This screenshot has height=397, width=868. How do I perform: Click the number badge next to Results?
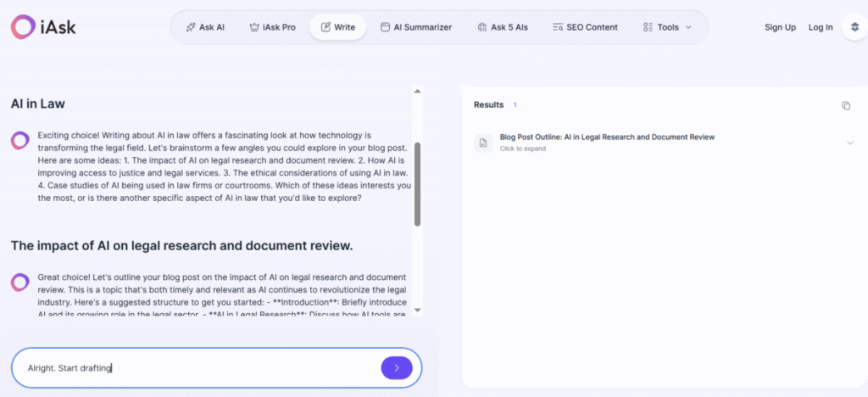(x=515, y=105)
